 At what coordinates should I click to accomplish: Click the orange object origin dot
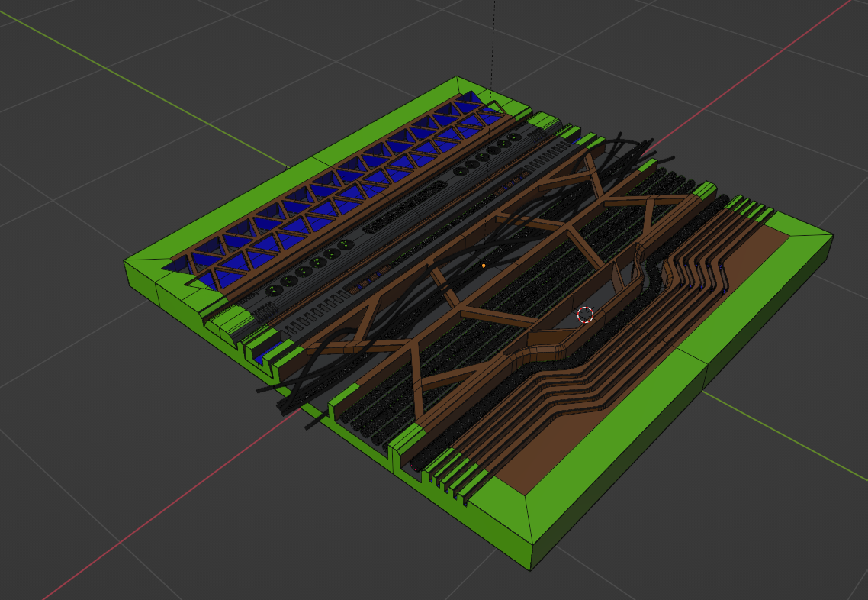[x=484, y=266]
